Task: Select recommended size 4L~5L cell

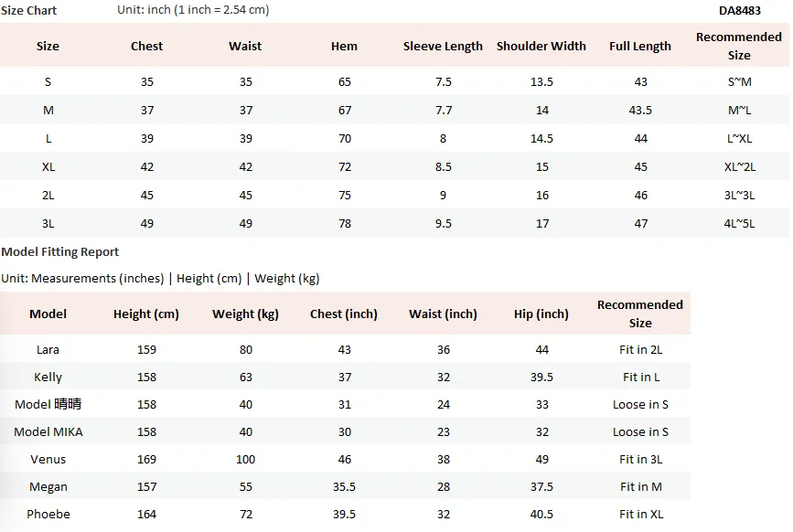Action: tap(739, 223)
